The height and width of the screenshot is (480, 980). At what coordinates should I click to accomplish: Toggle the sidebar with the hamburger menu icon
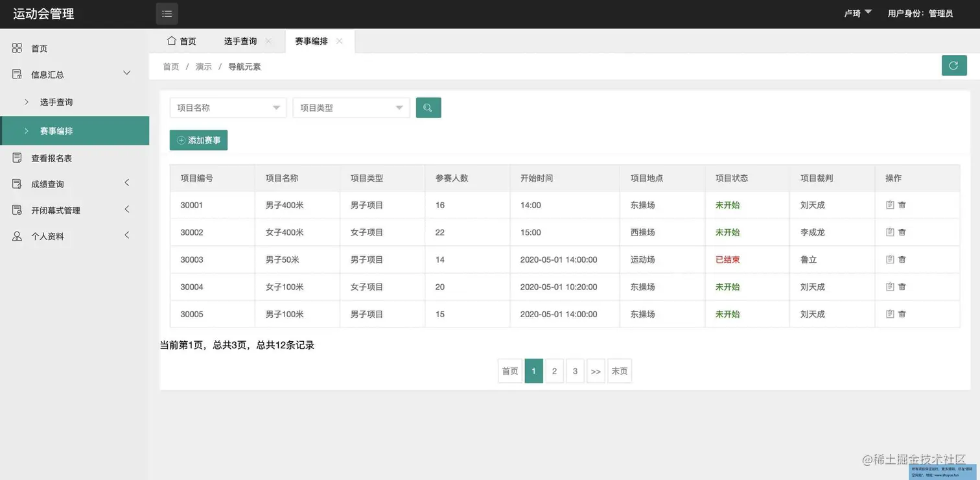[167, 14]
